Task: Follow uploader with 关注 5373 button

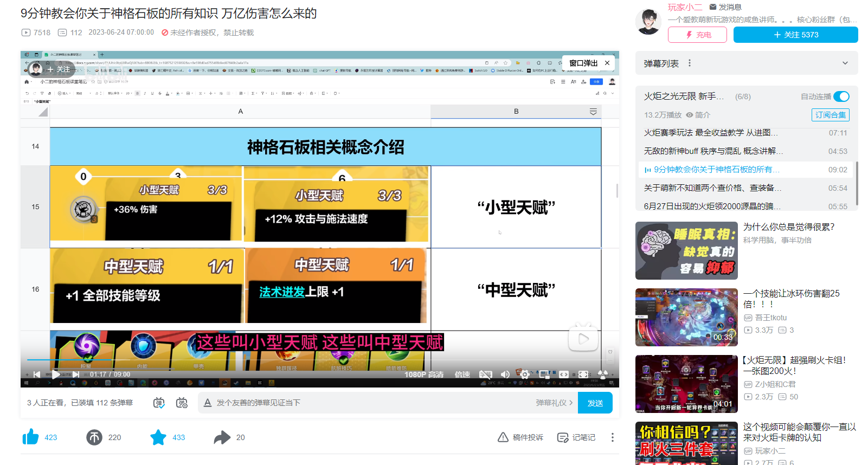Action: pyautogui.click(x=796, y=35)
